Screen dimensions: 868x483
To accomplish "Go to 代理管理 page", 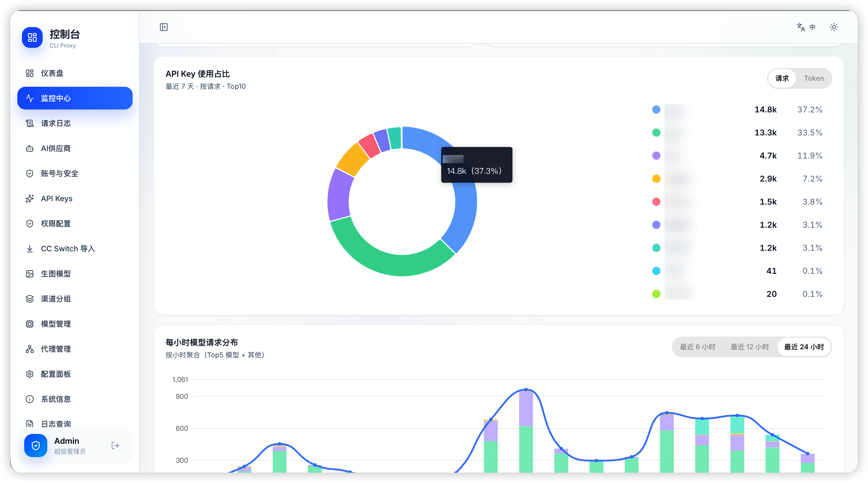I will point(75,349).
